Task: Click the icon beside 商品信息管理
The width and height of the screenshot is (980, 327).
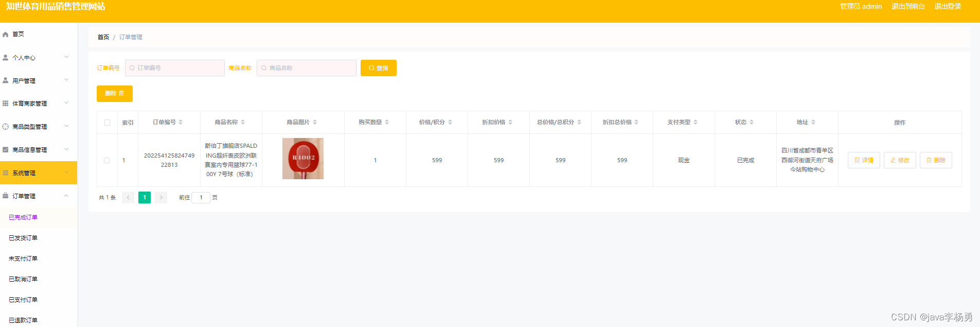Action: pos(6,150)
